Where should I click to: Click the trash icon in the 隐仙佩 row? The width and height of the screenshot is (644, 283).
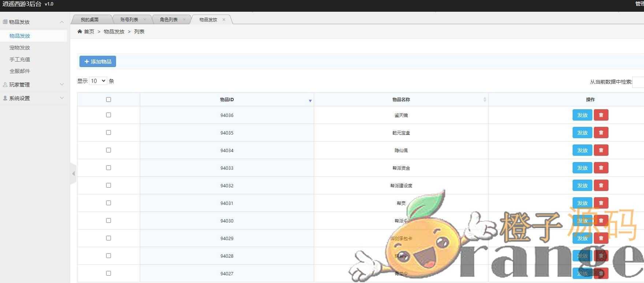tap(601, 150)
